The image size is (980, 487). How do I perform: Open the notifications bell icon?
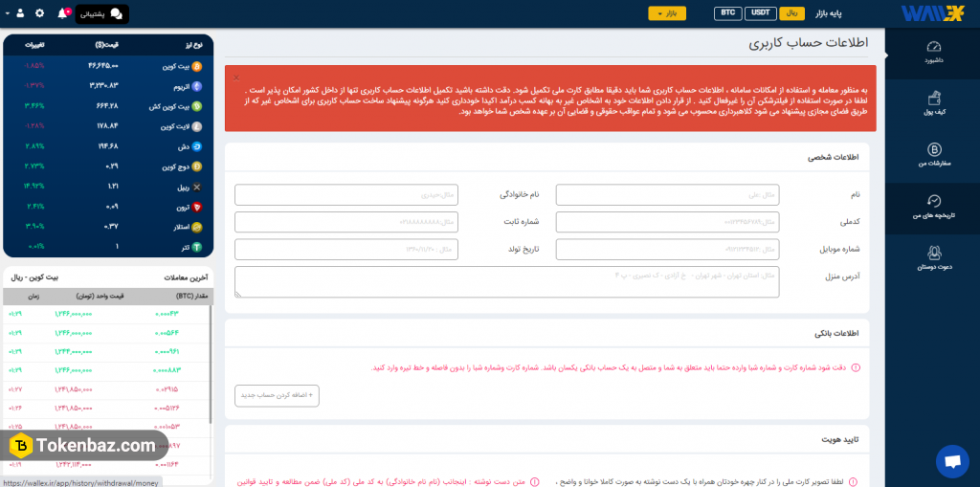coord(63,13)
